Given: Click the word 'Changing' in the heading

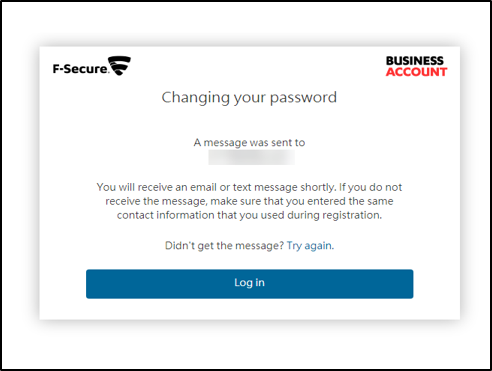Looking at the screenshot, I should tap(195, 98).
